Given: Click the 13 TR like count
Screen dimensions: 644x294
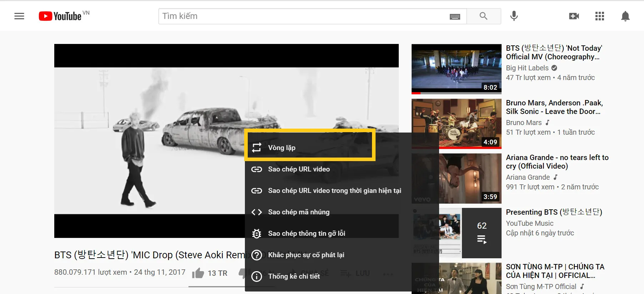Looking at the screenshot, I should click(x=217, y=273).
